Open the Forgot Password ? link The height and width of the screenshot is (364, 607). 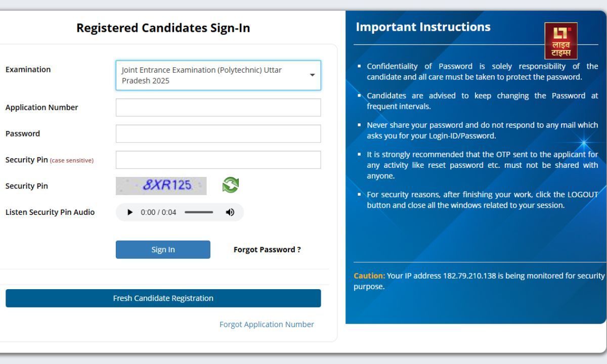267,250
